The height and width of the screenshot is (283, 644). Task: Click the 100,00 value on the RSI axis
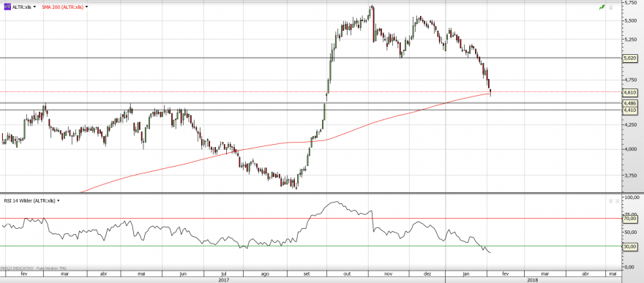pos(632,197)
